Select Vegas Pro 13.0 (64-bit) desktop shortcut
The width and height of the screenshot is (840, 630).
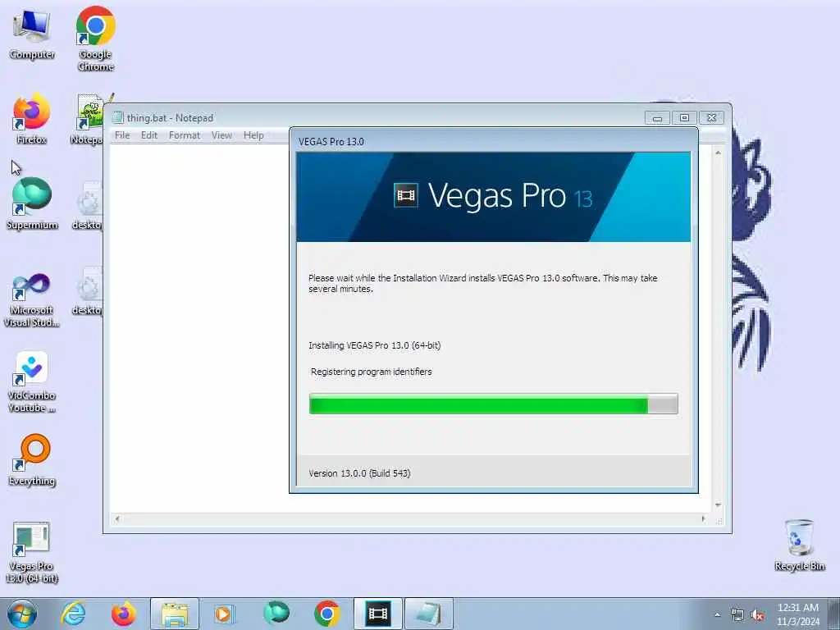click(x=32, y=553)
